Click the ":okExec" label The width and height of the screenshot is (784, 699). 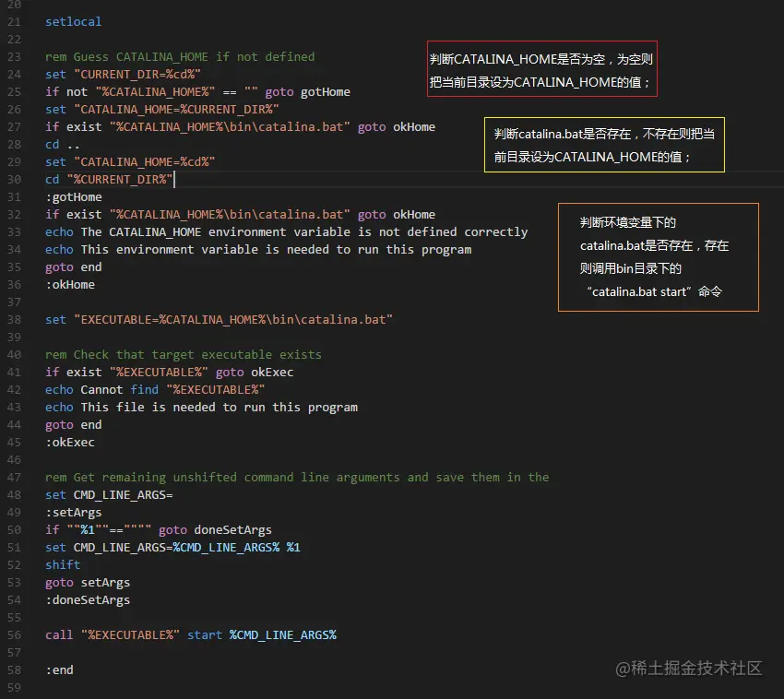[70, 442]
